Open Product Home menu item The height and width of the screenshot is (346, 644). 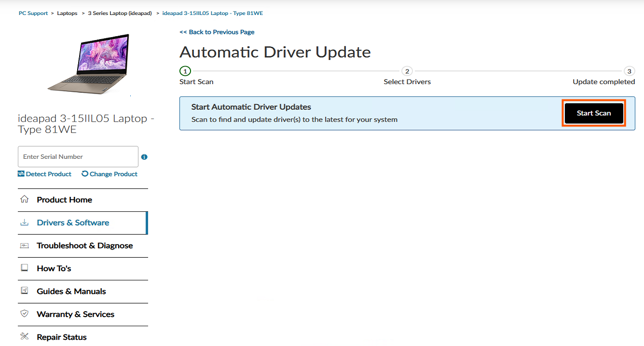tap(83, 200)
